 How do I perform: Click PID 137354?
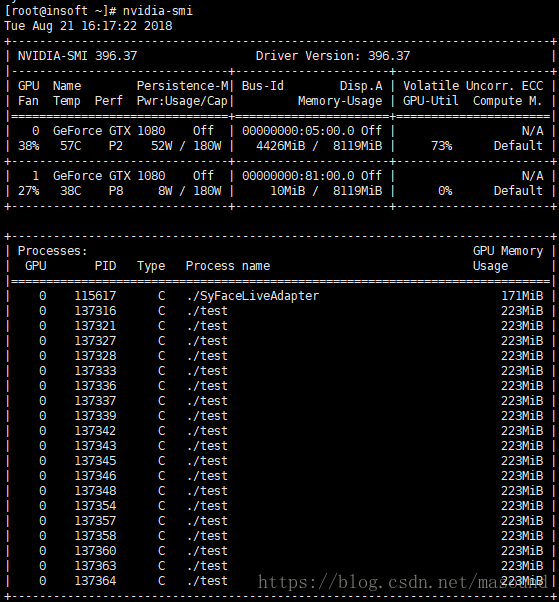point(95,506)
